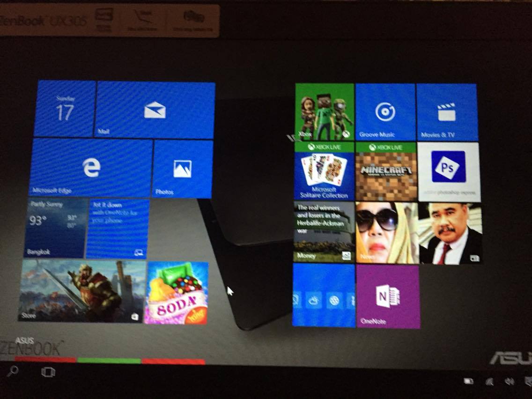Launch Candy Crush Soda tile

point(176,293)
